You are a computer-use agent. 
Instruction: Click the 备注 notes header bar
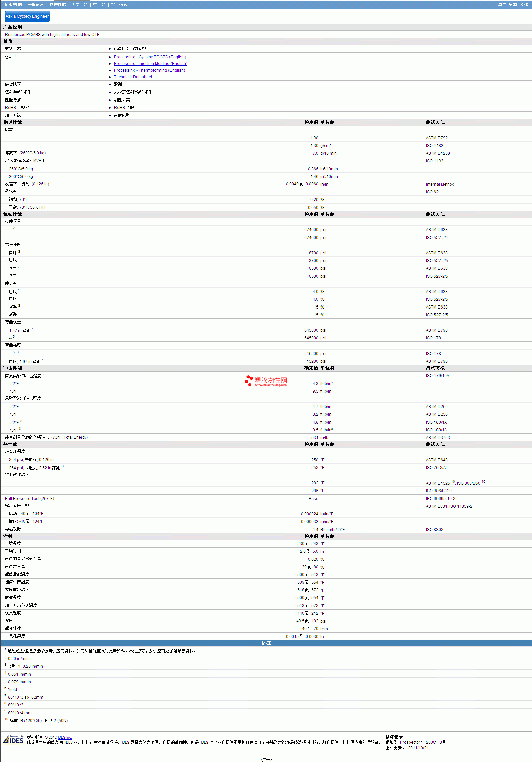point(266,643)
